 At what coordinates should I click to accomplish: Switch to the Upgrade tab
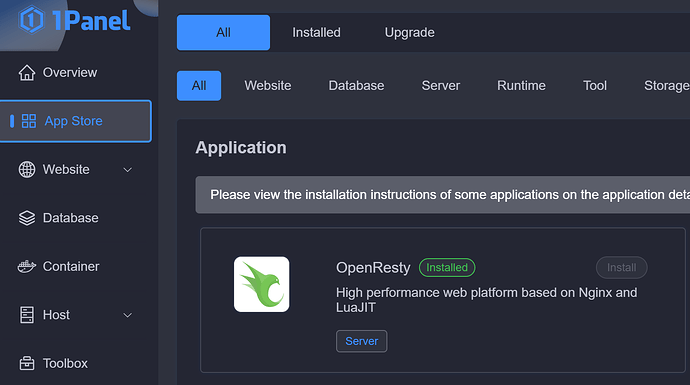coord(410,33)
